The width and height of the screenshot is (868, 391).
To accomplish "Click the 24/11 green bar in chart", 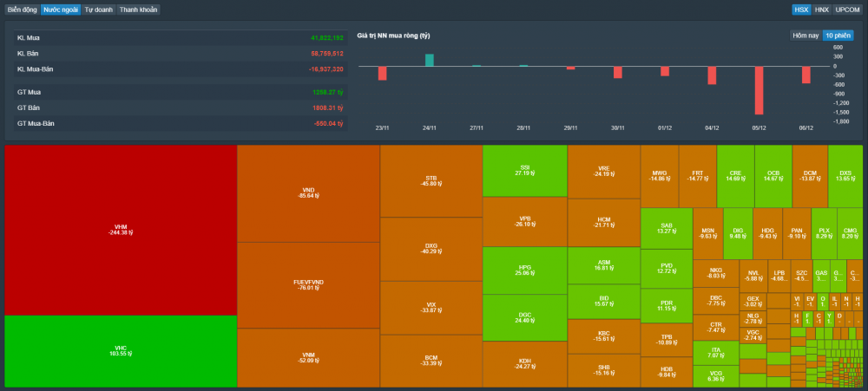I will 430,61.
